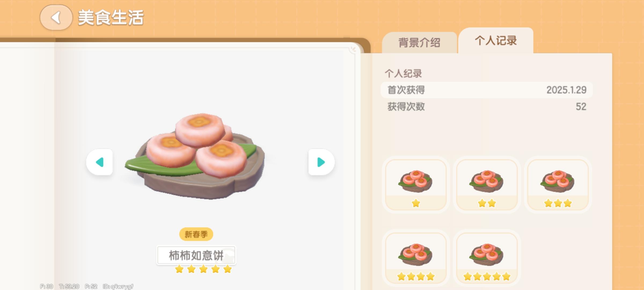644x290 pixels.
Task: Show next dish with right arrow
Action: tap(321, 162)
